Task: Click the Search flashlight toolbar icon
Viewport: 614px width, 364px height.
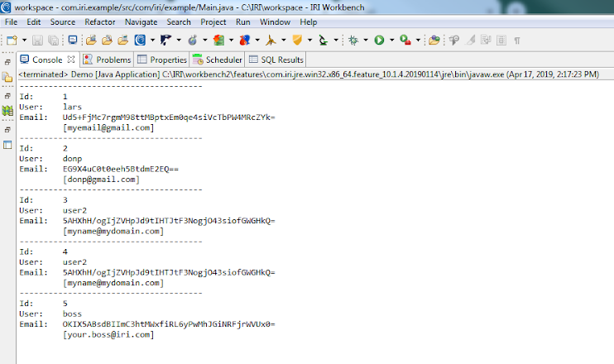Action: click(454, 40)
